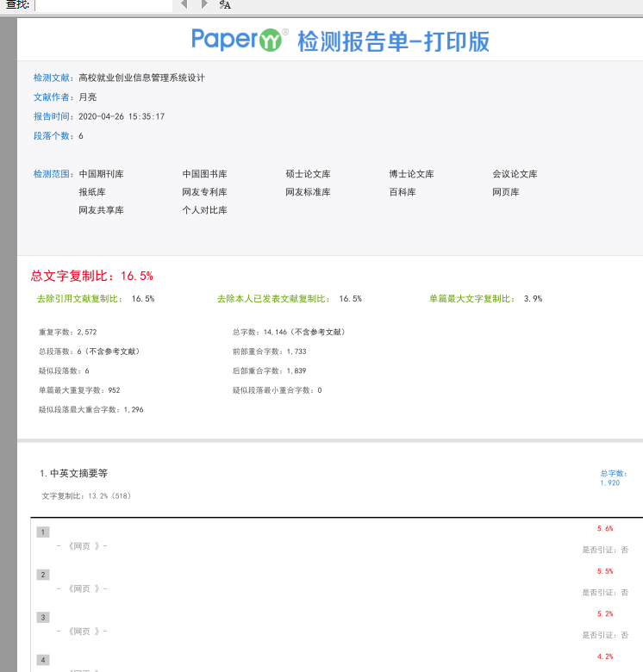This screenshot has height=672, width=643.
Task: Click the PaperYY logo
Action: pyautogui.click(x=240, y=40)
